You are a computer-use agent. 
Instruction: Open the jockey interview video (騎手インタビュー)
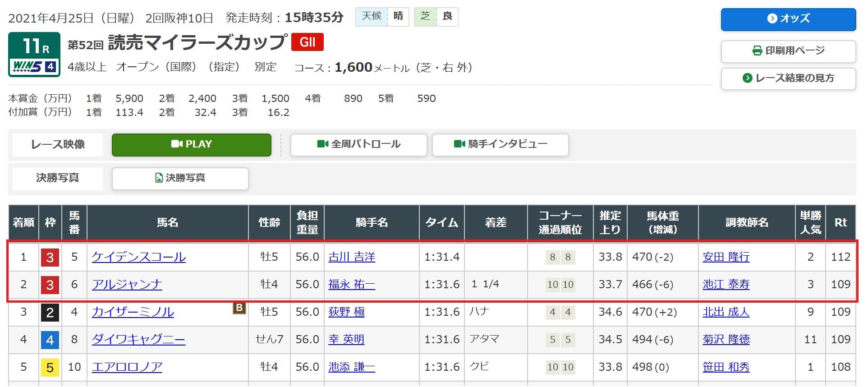point(500,145)
